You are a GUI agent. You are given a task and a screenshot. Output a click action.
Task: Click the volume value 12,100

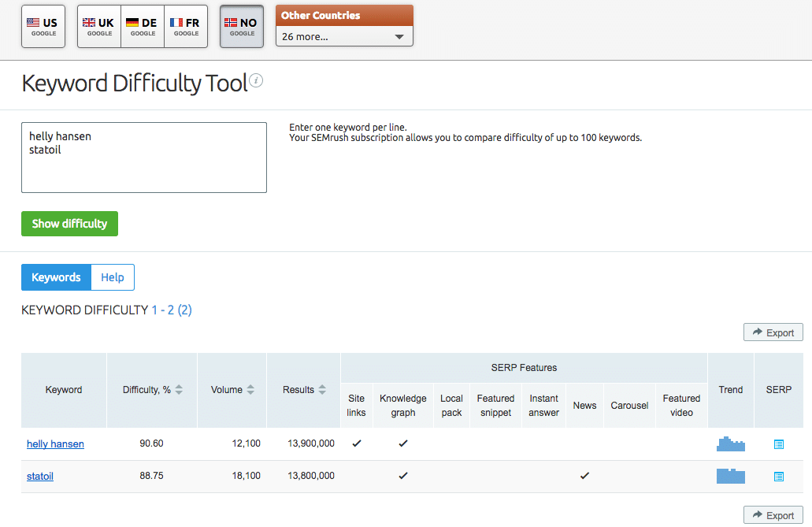click(x=246, y=443)
